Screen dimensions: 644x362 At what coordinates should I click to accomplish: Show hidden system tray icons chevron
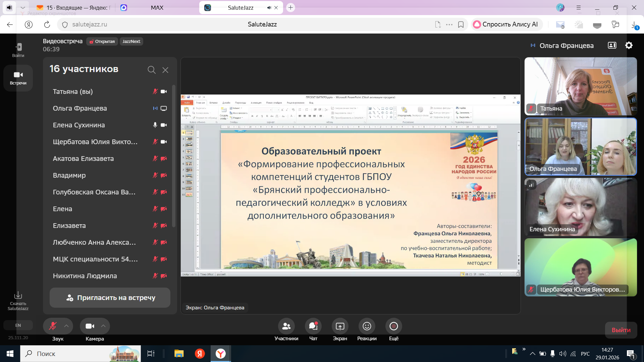click(532, 354)
